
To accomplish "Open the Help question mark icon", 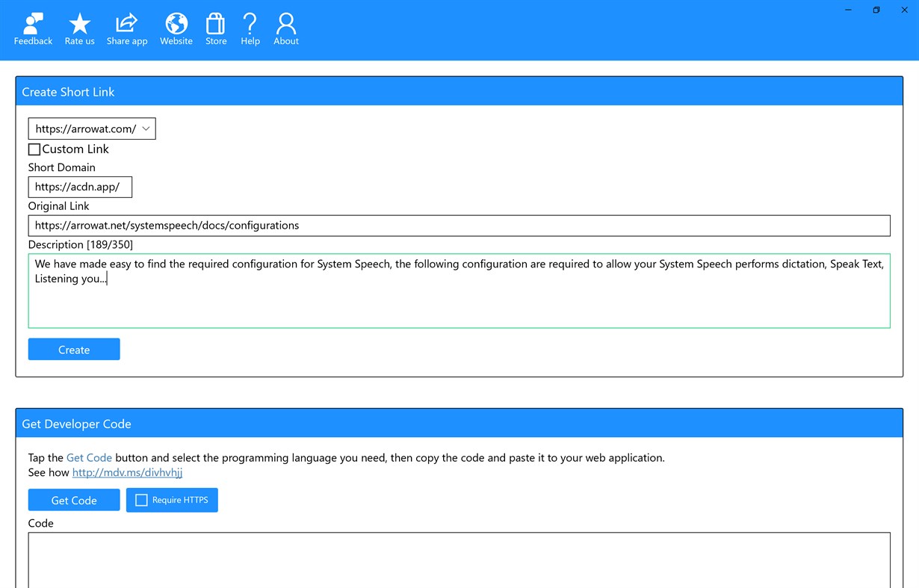I will point(250,30).
